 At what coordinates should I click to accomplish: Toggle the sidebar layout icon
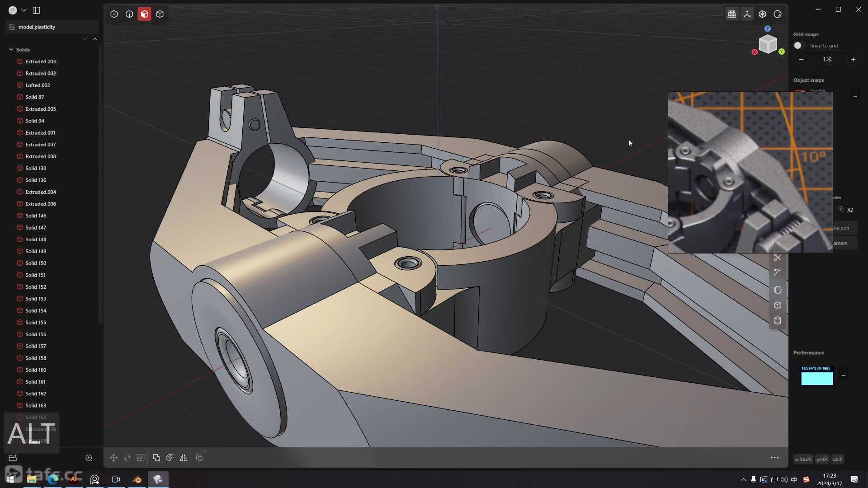tap(37, 10)
